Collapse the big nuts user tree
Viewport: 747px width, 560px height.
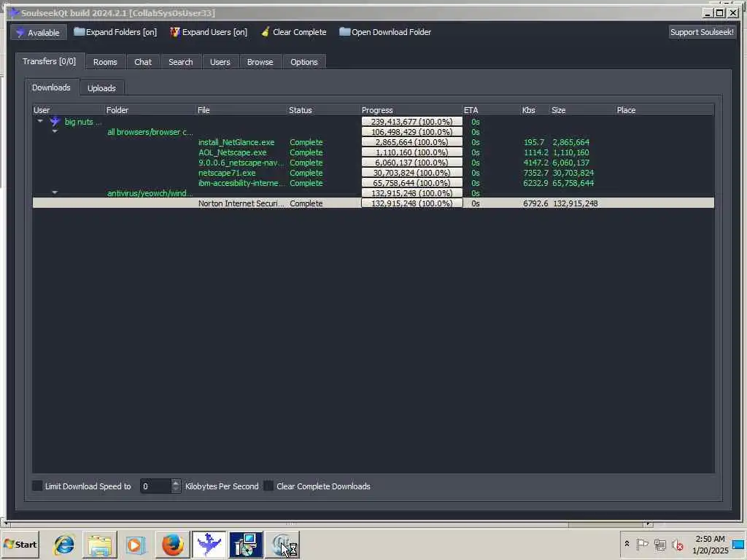pyautogui.click(x=41, y=122)
